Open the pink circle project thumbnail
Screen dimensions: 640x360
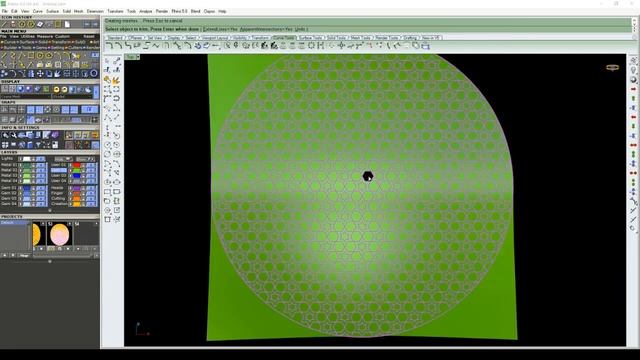(x=60, y=234)
